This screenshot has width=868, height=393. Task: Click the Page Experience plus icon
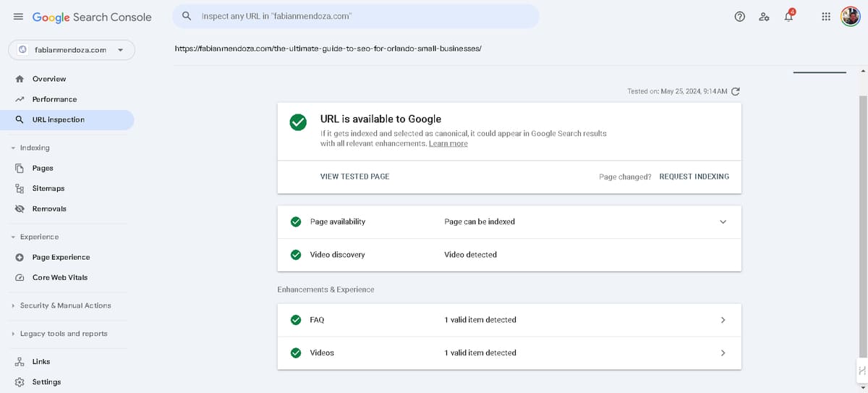(20, 257)
